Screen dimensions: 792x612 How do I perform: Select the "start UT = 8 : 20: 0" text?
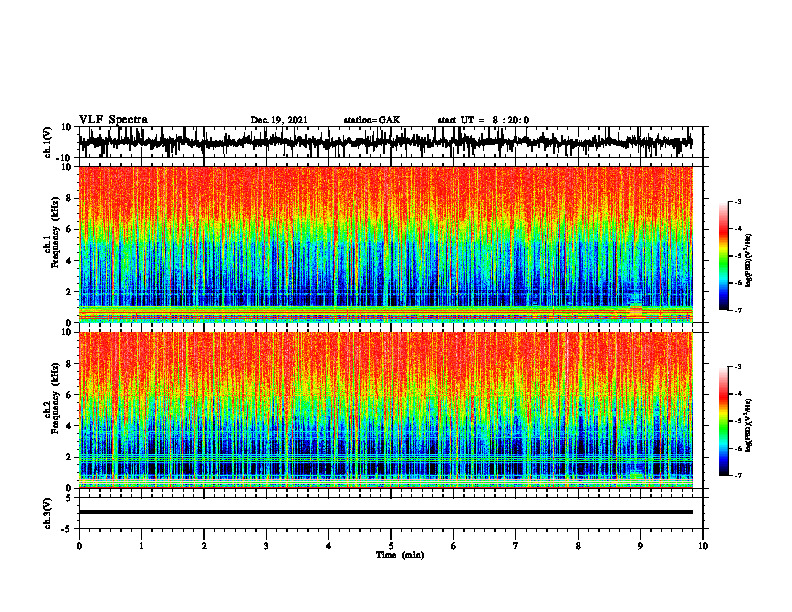click(x=483, y=120)
